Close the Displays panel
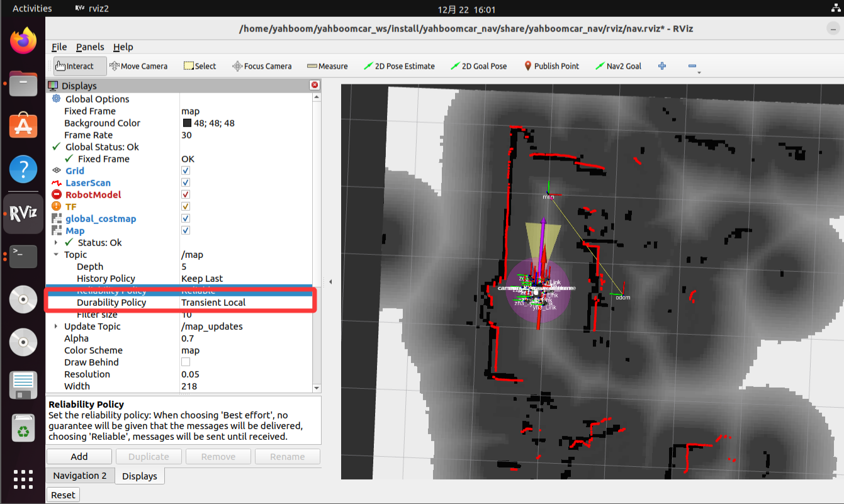 [x=315, y=86]
